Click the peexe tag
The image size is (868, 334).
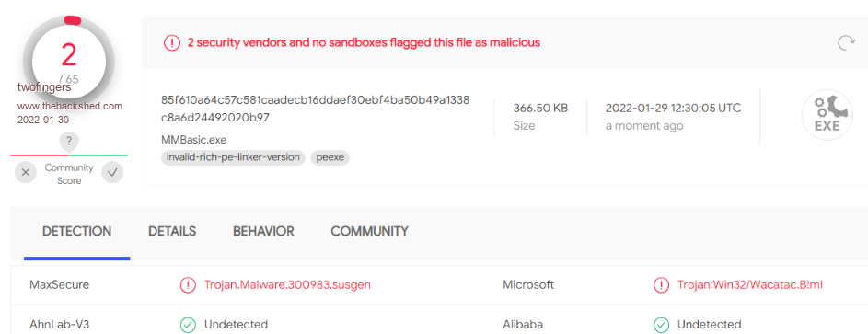(x=330, y=157)
